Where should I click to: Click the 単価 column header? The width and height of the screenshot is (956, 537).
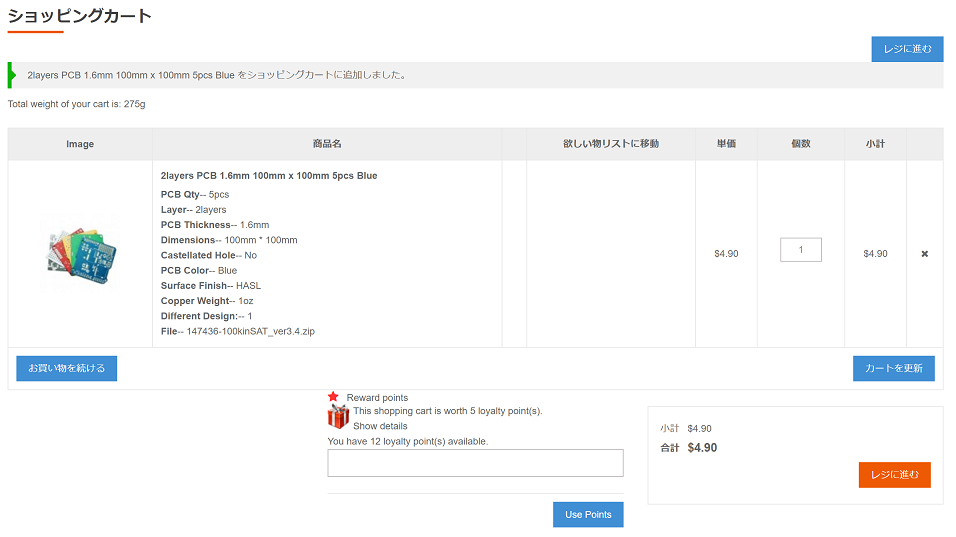(726, 144)
